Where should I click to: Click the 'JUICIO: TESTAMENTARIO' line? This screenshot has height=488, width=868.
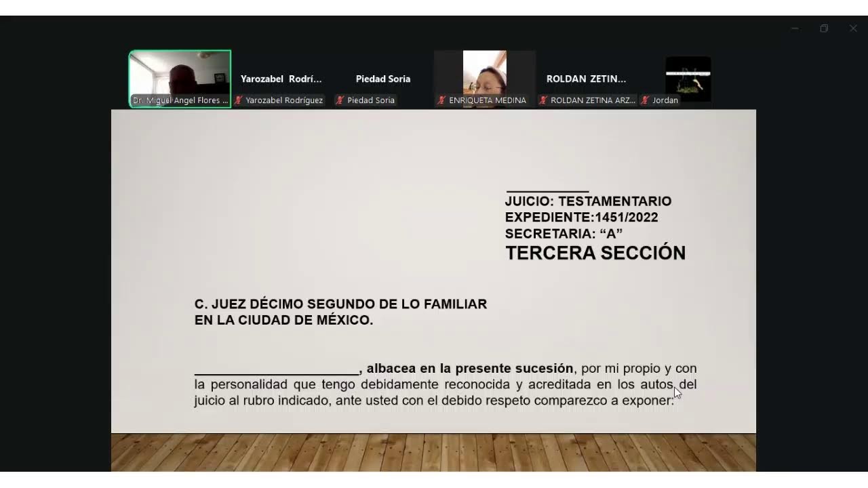pyautogui.click(x=588, y=201)
